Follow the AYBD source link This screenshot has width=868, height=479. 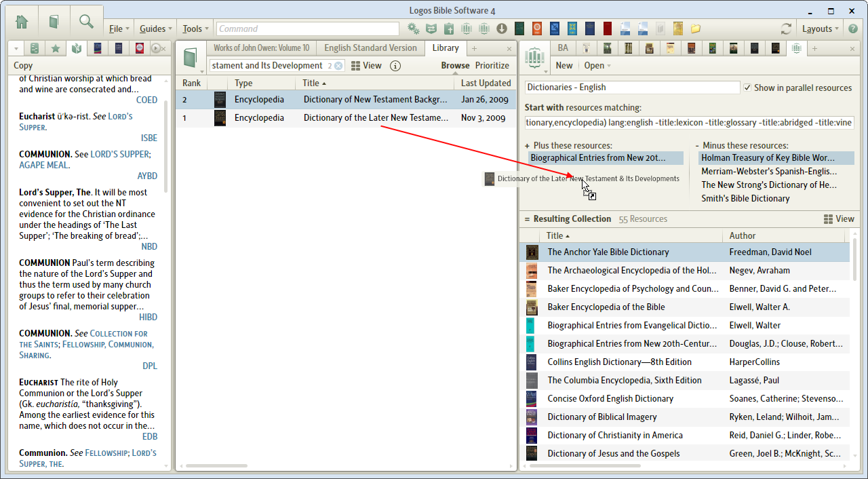pyautogui.click(x=147, y=176)
